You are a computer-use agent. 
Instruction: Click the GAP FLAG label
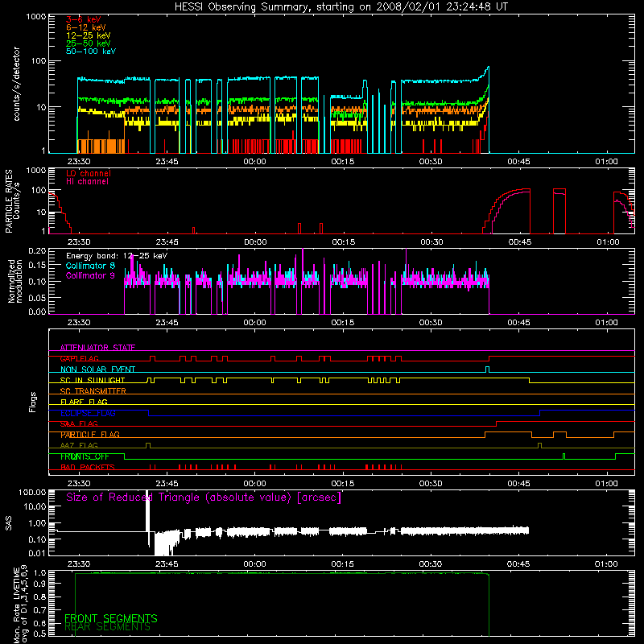pos(80,358)
